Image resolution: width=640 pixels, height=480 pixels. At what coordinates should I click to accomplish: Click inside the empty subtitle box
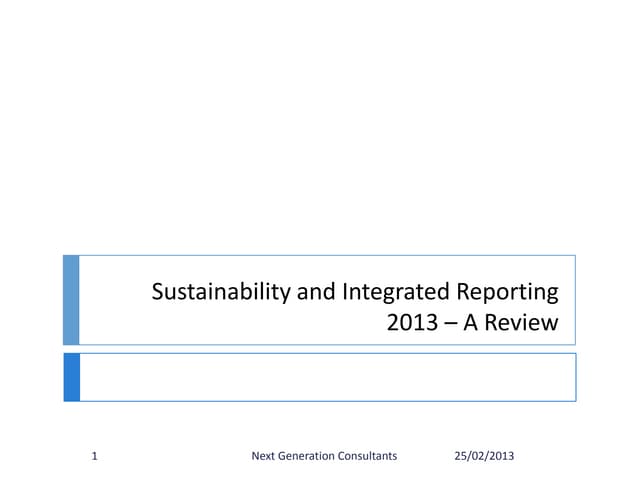coord(327,377)
